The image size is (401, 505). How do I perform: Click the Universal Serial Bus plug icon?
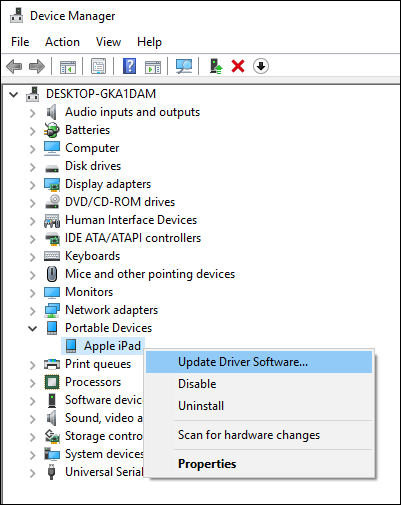coord(51,472)
